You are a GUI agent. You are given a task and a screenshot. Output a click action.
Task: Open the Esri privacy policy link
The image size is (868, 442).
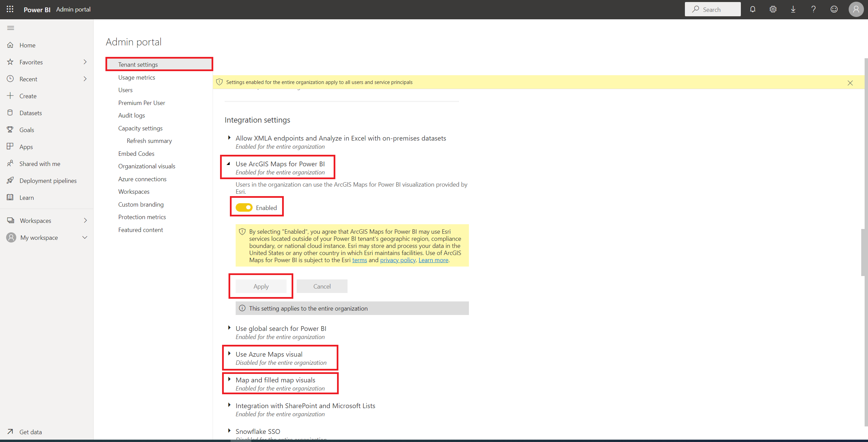tap(398, 260)
